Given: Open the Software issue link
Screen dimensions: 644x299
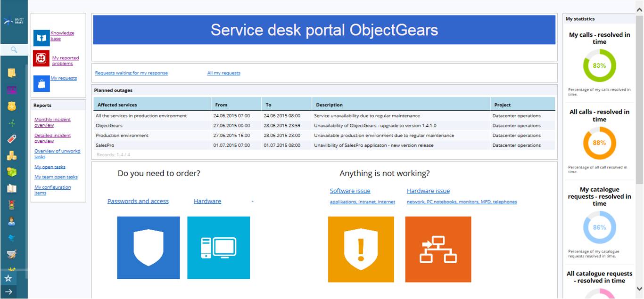Looking at the screenshot, I should point(350,191).
